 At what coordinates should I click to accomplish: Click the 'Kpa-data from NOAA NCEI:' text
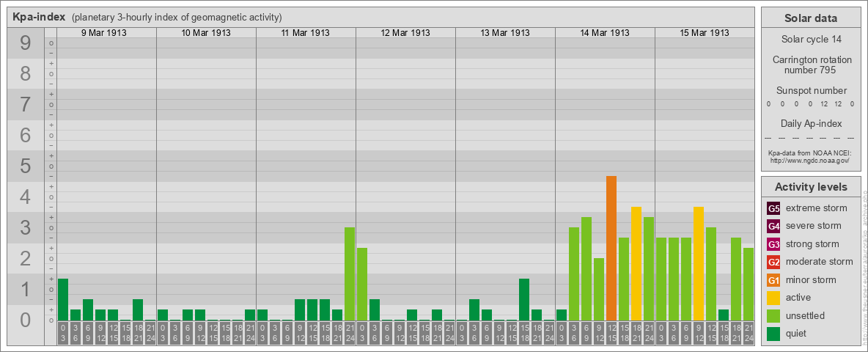click(x=810, y=153)
